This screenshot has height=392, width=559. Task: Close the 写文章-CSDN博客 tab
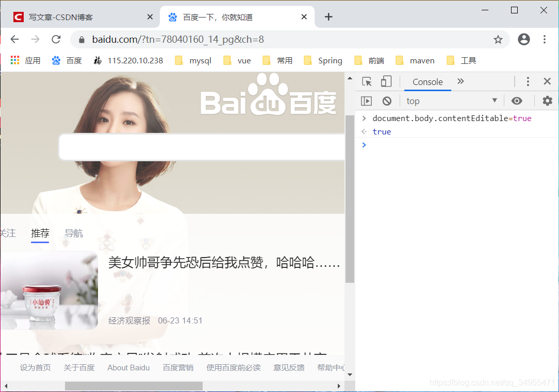click(x=150, y=16)
